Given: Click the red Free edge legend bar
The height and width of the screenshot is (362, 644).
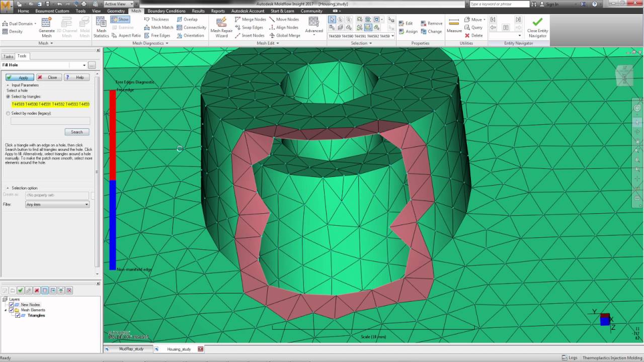Looking at the screenshot, I should coord(113,135).
